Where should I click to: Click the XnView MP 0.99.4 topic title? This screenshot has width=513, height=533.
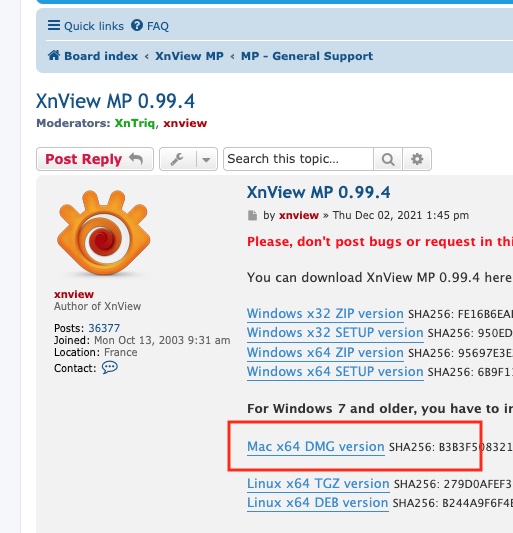pyautogui.click(x=116, y=101)
